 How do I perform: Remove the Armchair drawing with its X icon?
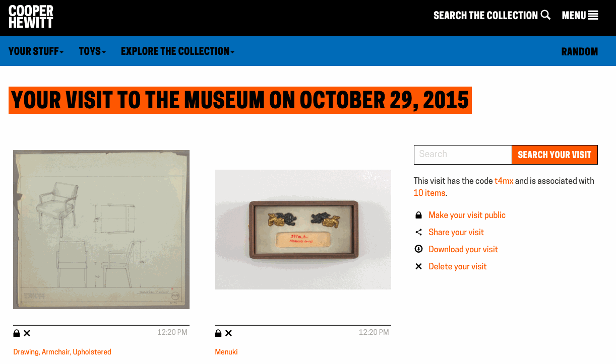[x=27, y=333]
